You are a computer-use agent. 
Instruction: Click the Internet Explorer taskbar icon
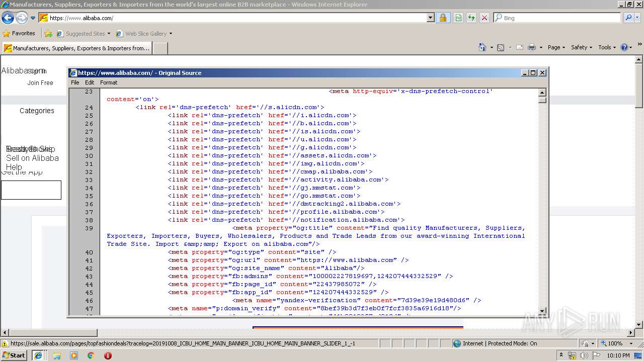point(38,355)
